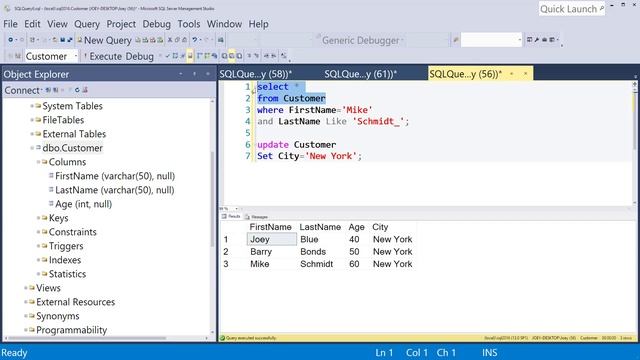This screenshot has height=360, width=640.
Task: Click the Paste toolbar icon
Action: point(184,40)
